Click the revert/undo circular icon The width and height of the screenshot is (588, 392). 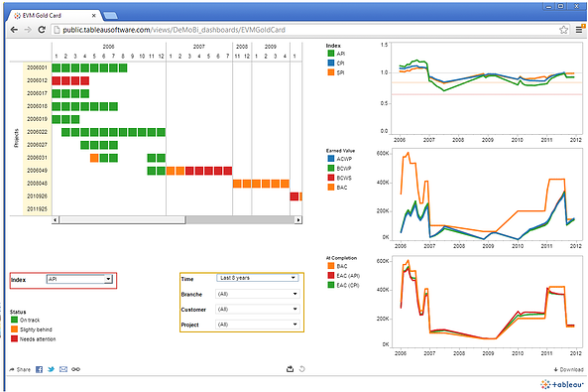301,369
